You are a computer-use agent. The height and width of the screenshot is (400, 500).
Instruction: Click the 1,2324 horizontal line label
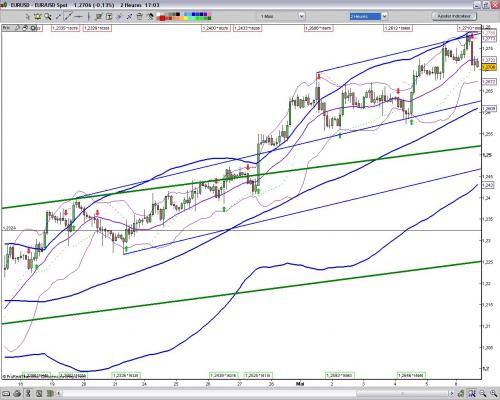point(9,228)
